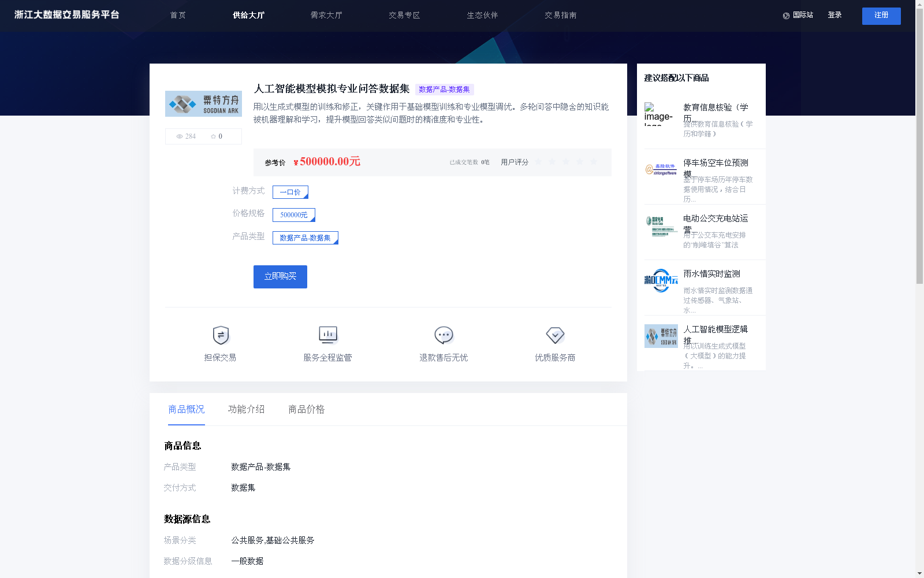Screen dimensions: 924x578
Task: Open the 电动公交充电站运营 title link
Action: (716, 223)
